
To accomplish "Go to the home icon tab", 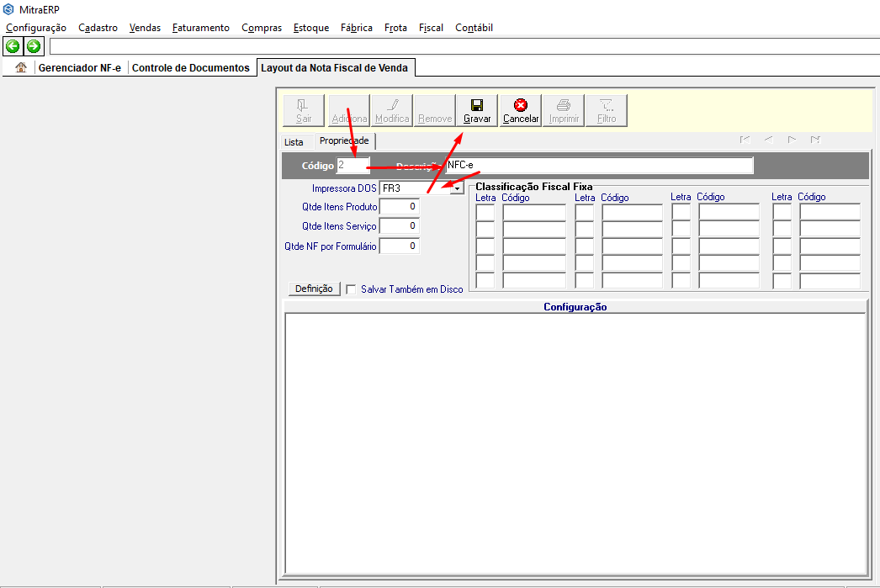I will tap(21, 68).
